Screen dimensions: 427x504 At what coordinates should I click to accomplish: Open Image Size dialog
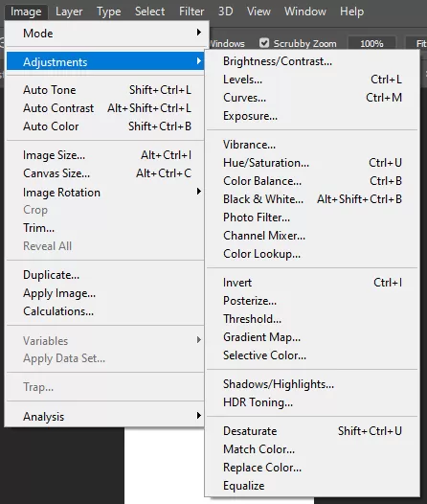coord(105,155)
